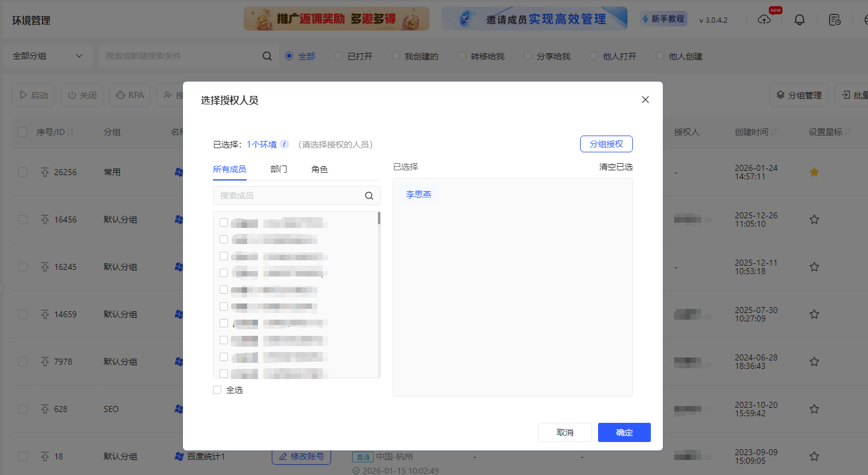This screenshot has width=868, height=475.
Task: Switch to the 角色 tab
Action: click(x=320, y=169)
